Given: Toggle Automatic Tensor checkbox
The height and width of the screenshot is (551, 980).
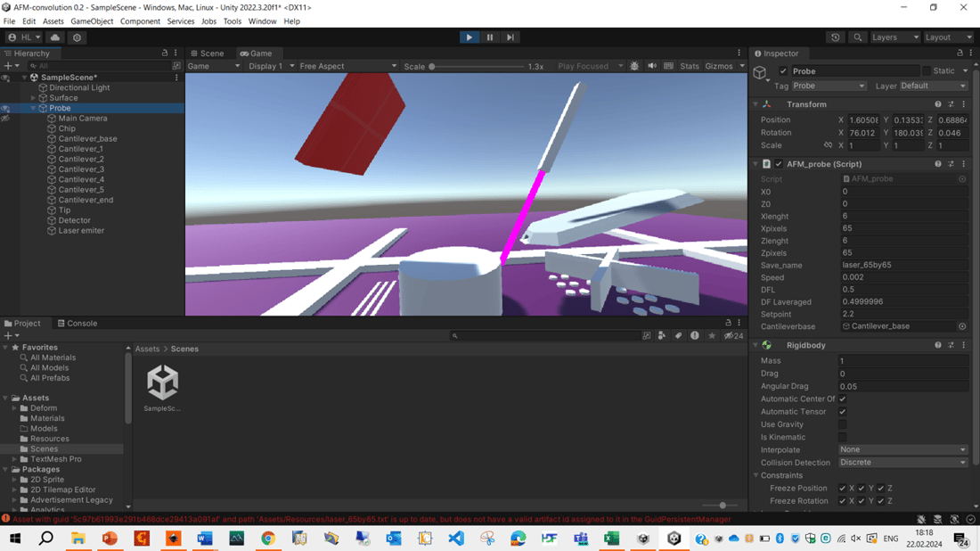Looking at the screenshot, I should tap(843, 412).
